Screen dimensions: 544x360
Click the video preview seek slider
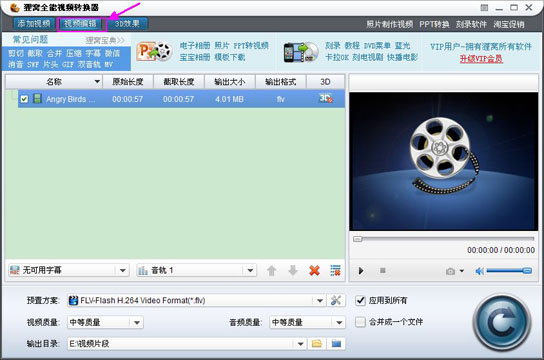click(x=444, y=239)
